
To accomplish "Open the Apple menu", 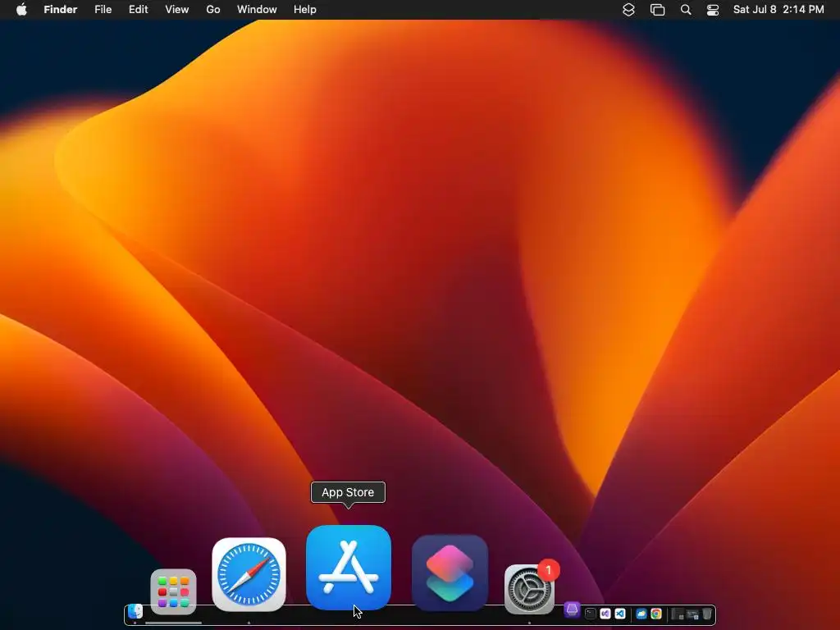I will point(21,10).
